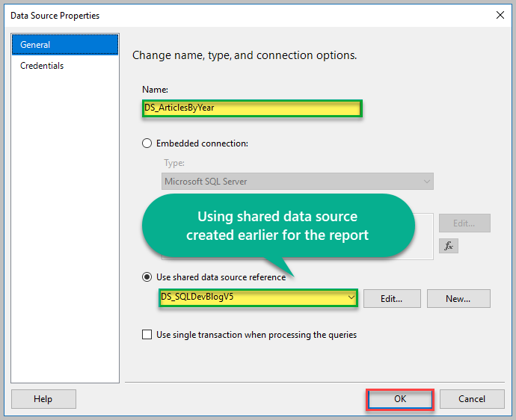The height and width of the screenshot is (420, 516).
Task: Click the Cancel button
Action: pyautogui.click(x=472, y=399)
